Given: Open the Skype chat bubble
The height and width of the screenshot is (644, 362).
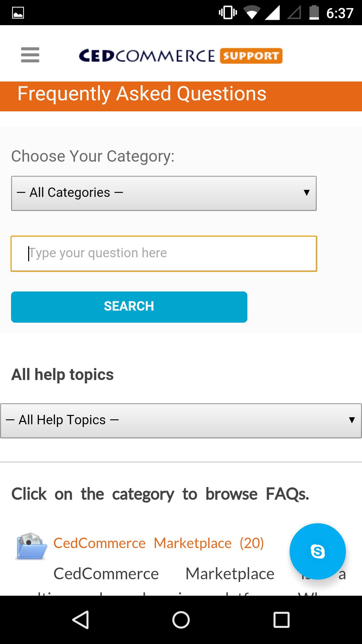Looking at the screenshot, I should (317, 551).
